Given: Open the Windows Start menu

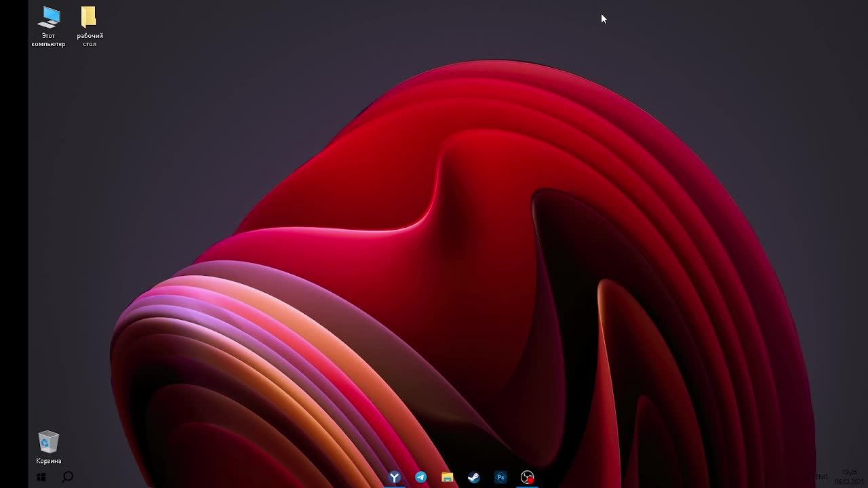Looking at the screenshot, I should (41, 477).
